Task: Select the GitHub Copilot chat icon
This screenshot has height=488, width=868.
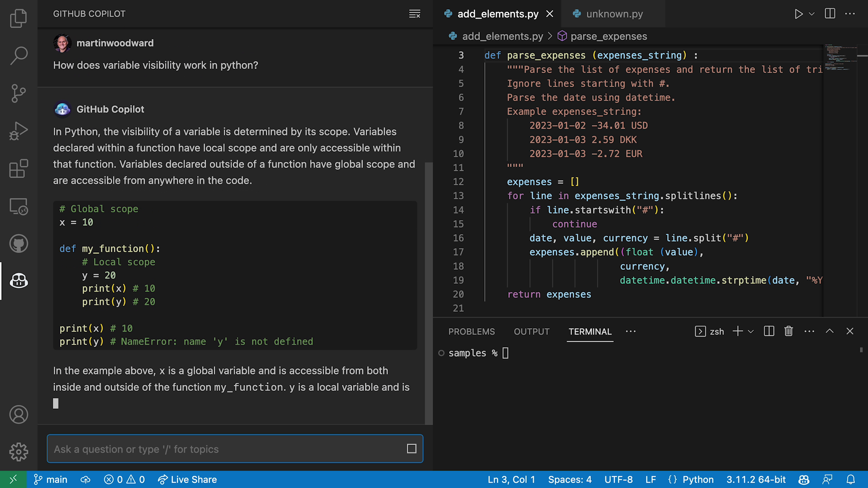Action: 19,281
